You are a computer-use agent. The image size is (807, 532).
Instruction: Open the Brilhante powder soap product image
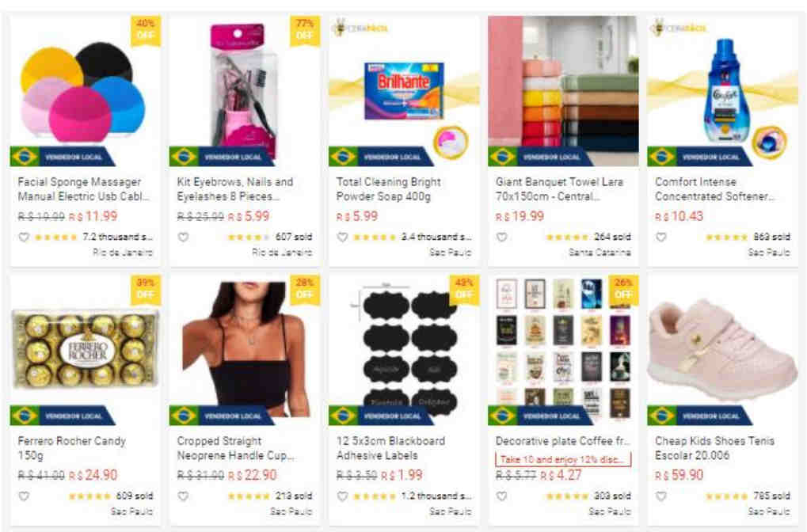pyautogui.click(x=404, y=91)
